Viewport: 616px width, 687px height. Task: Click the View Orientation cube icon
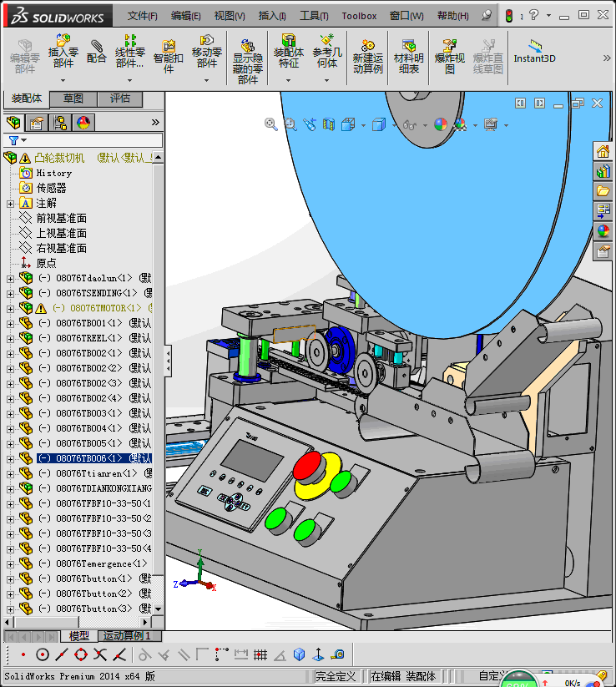[x=349, y=125]
